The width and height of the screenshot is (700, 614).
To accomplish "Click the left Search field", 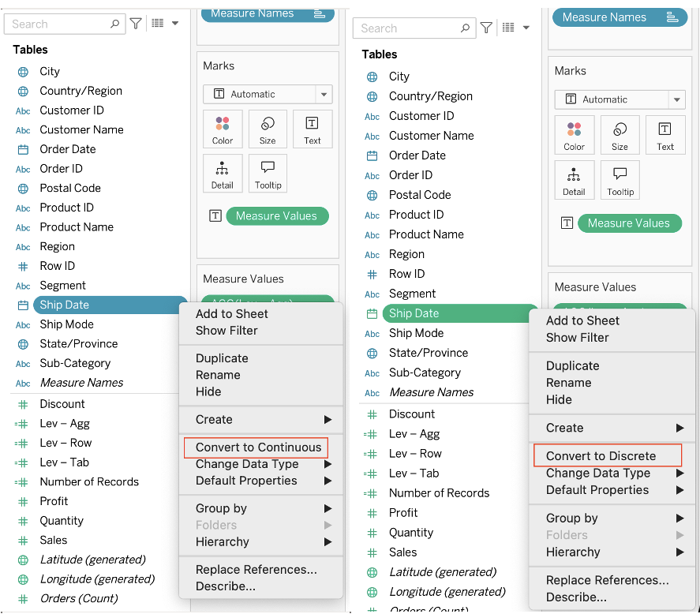I will click(65, 24).
